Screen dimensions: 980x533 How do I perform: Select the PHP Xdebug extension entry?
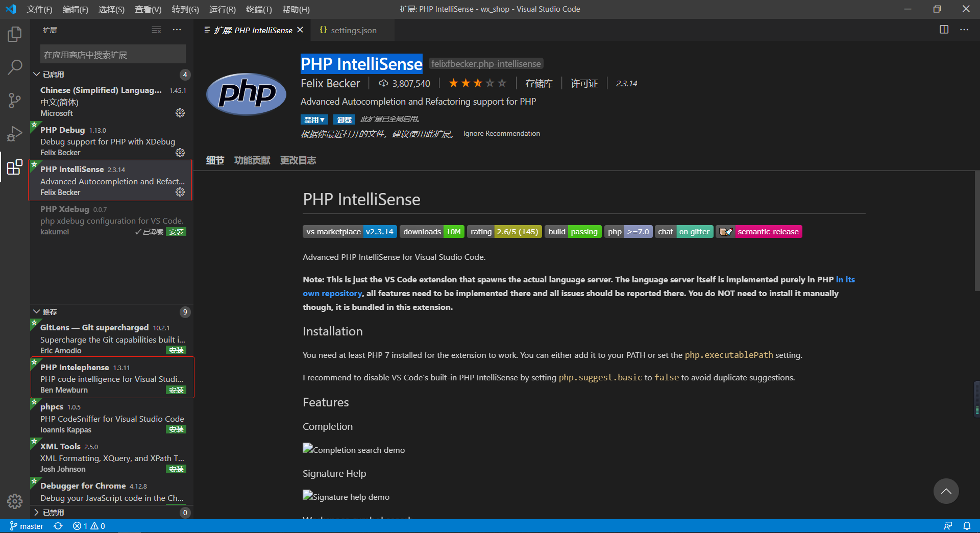(x=112, y=221)
